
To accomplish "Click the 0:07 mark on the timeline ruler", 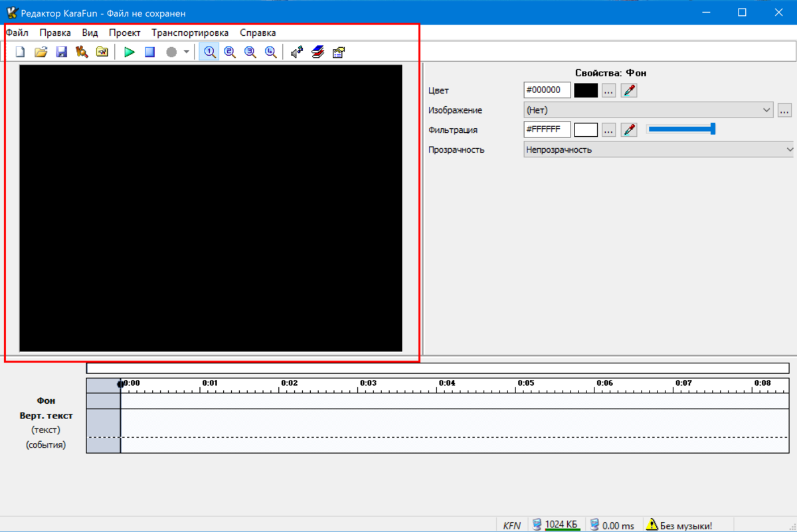I will point(683,383).
